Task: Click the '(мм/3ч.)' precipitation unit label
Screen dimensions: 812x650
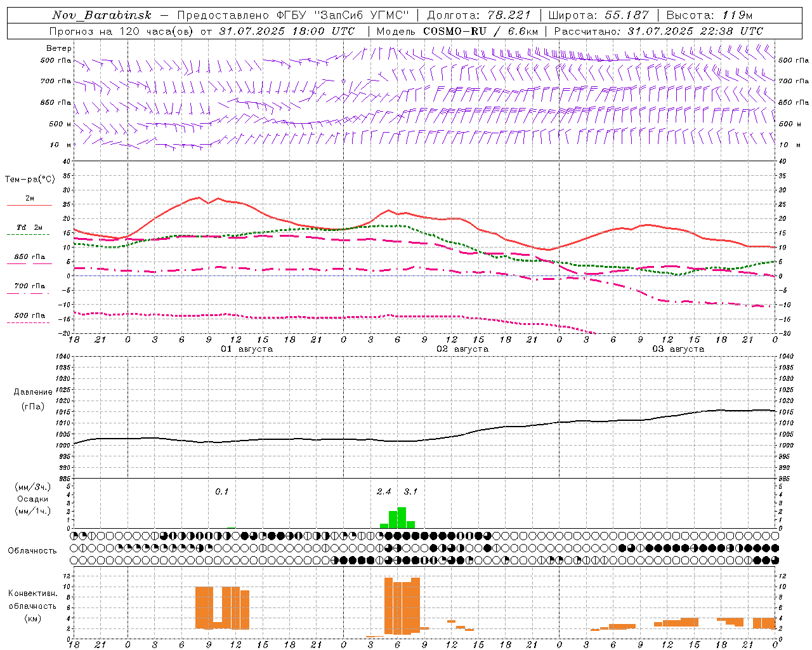Action: tap(33, 487)
